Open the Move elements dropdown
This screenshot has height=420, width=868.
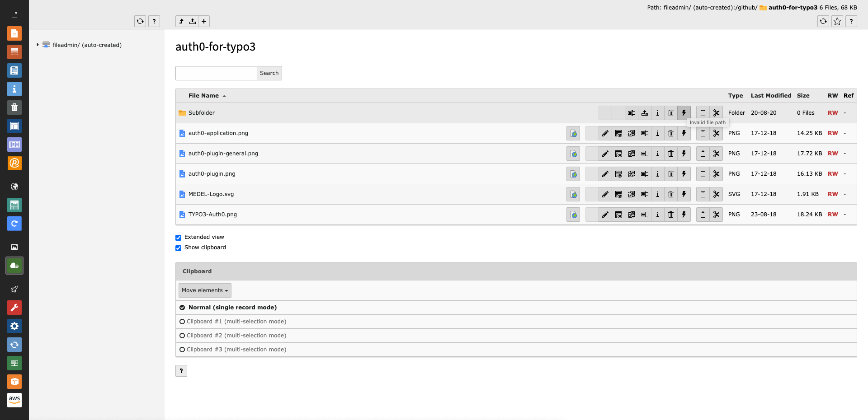point(204,290)
